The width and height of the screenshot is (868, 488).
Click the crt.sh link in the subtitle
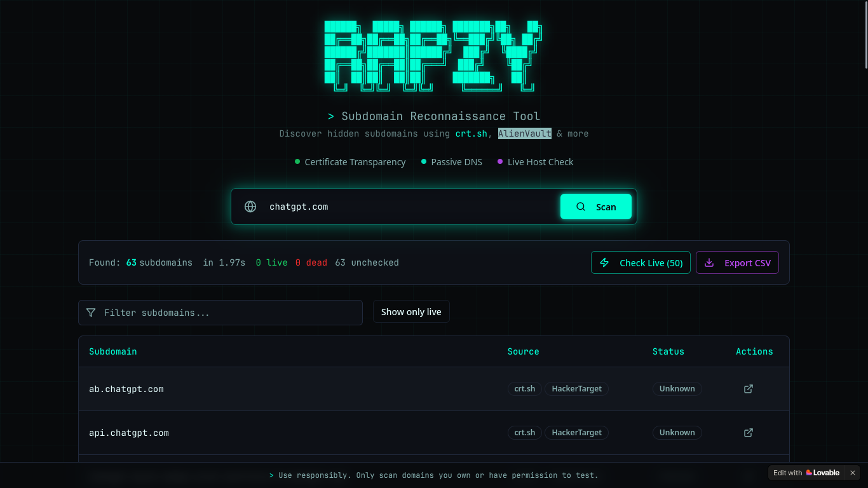point(471,133)
